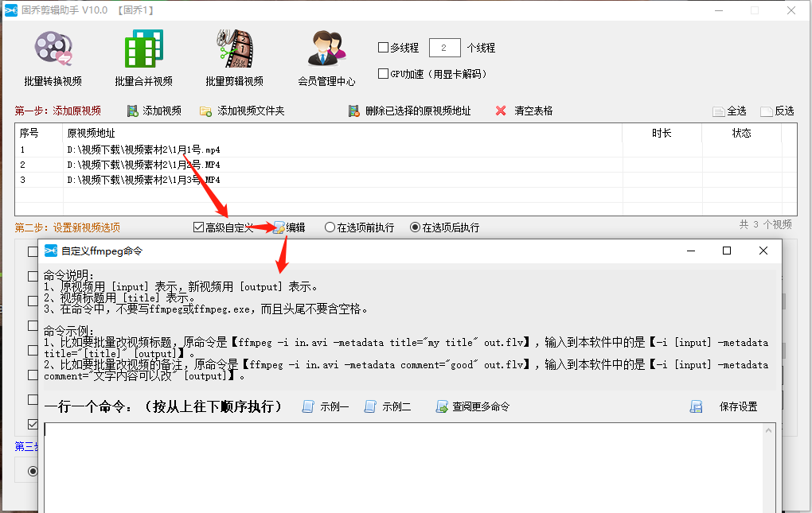This screenshot has width=812, height=513.
Task: Click the 清空表格 label
Action: (533, 111)
